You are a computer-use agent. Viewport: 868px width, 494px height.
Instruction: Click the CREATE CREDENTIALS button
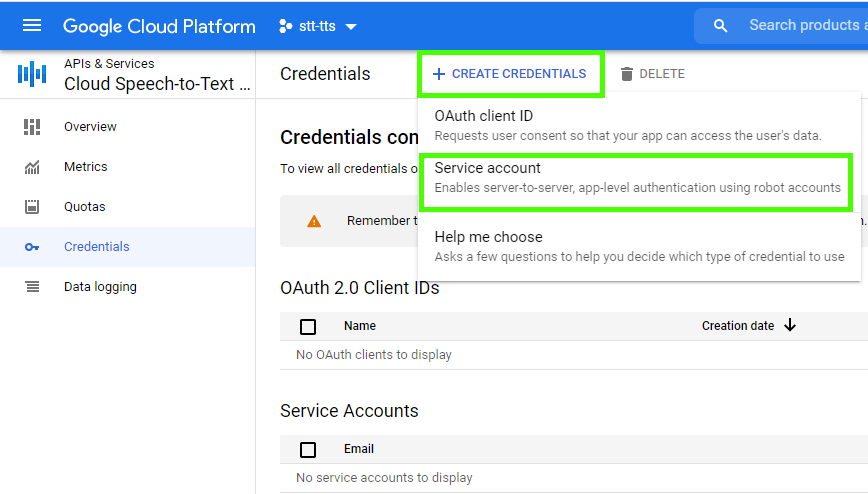click(510, 74)
